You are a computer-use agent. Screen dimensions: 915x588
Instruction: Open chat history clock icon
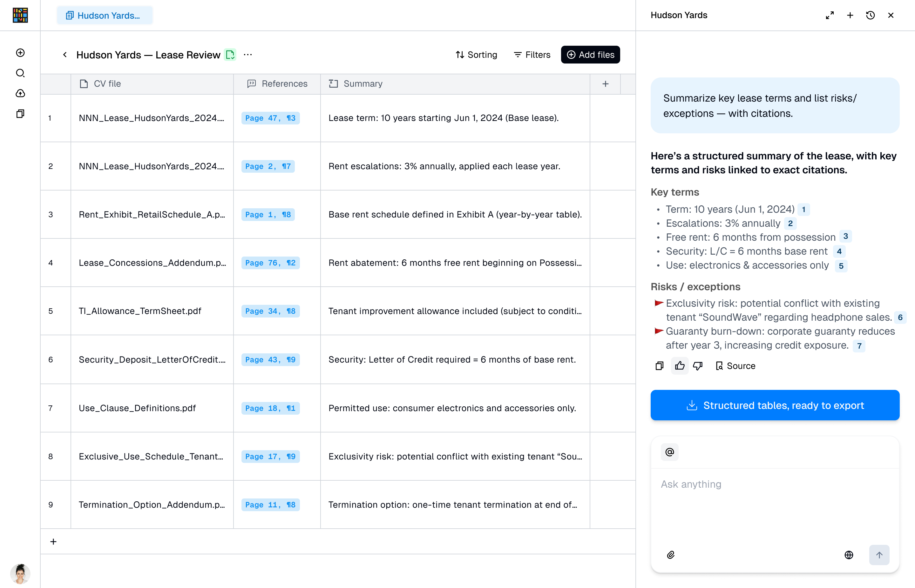tap(870, 15)
